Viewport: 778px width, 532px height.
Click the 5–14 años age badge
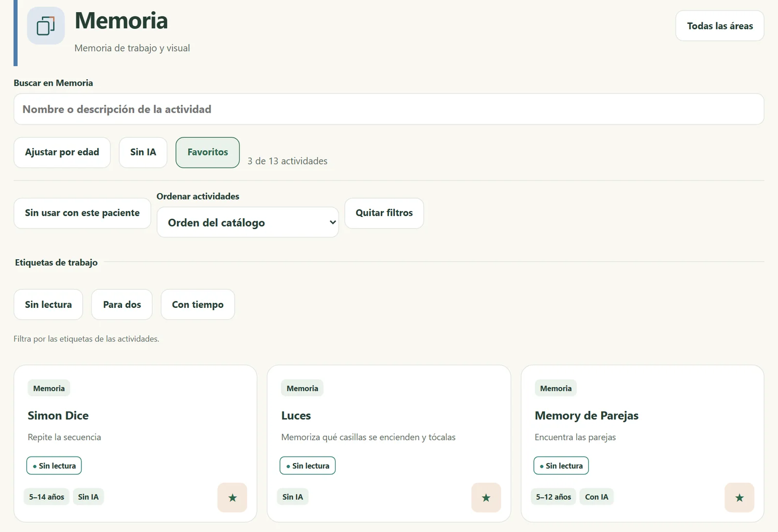point(47,497)
